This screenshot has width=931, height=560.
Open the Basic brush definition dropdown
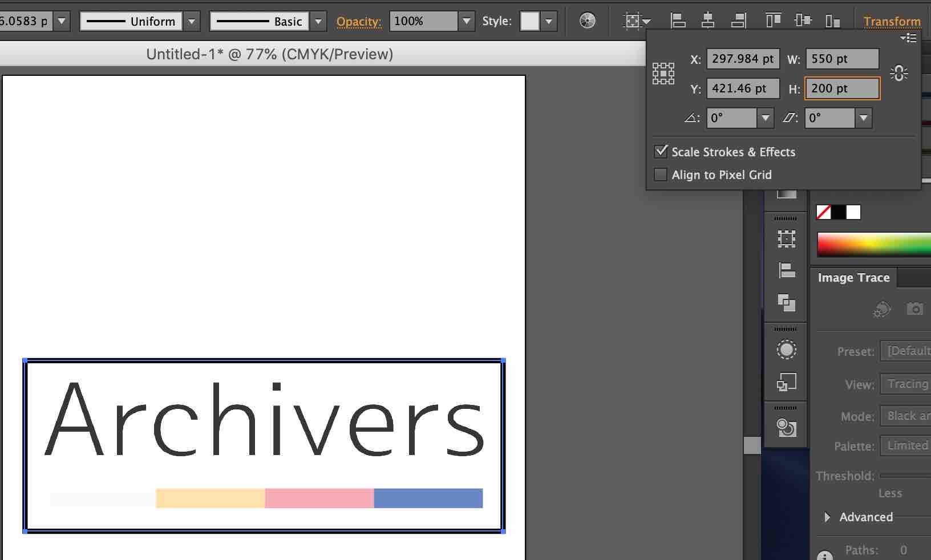point(318,22)
